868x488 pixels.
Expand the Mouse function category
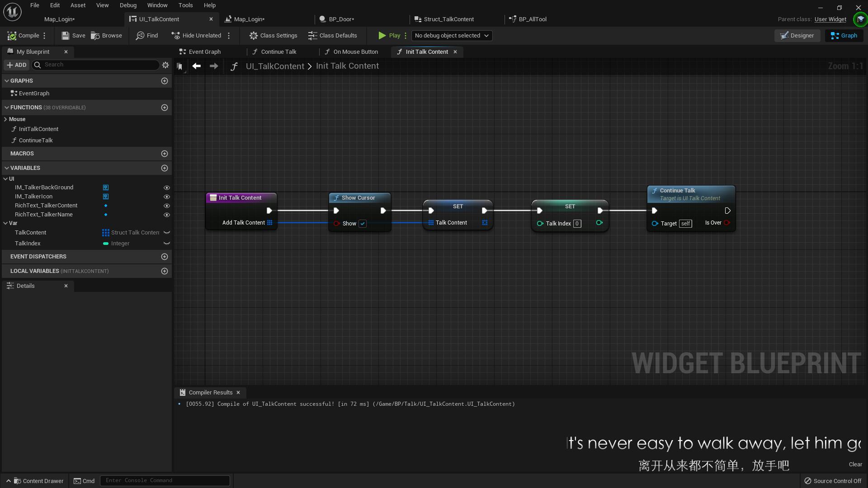point(5,119)
